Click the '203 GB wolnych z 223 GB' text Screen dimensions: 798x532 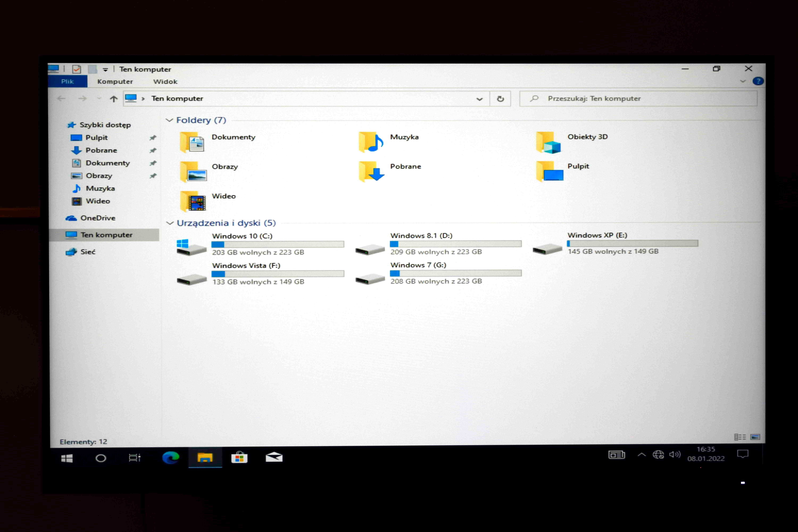pos(258,252)
